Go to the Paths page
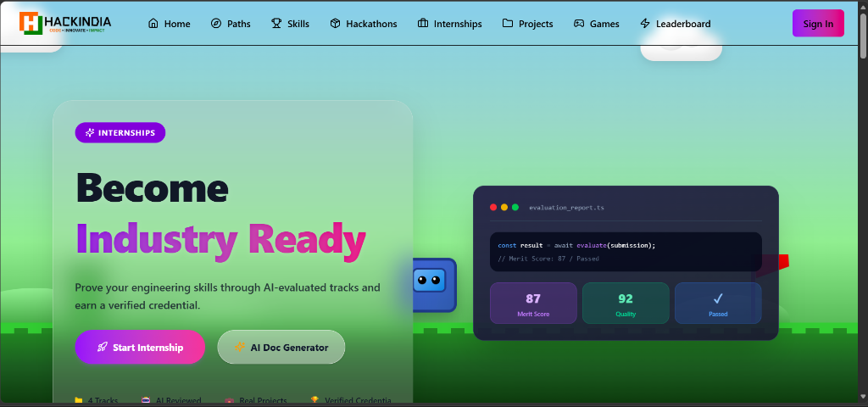 231,24
